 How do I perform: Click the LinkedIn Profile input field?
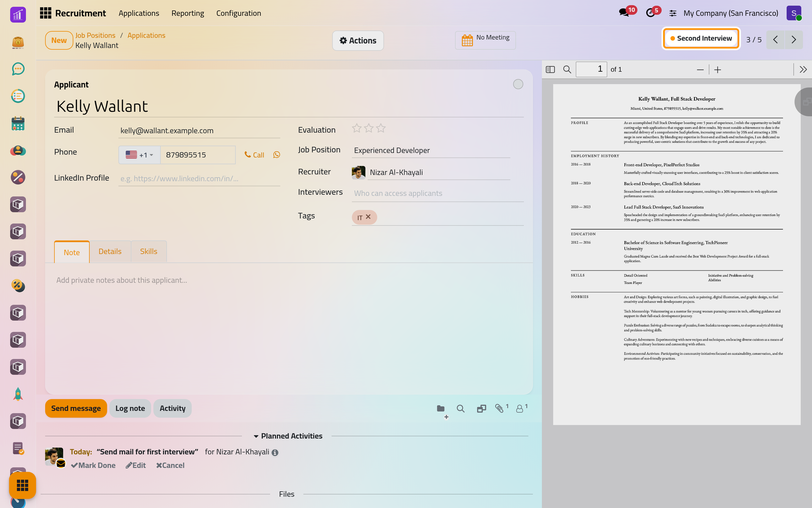pyautogui.click(x=199, y=178)
